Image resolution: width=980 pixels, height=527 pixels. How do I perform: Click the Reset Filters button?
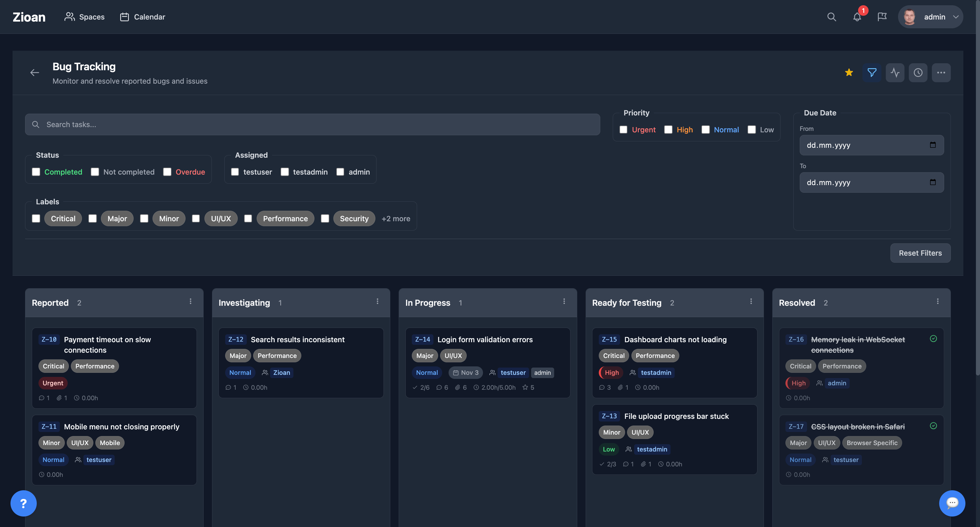(920, 253)
